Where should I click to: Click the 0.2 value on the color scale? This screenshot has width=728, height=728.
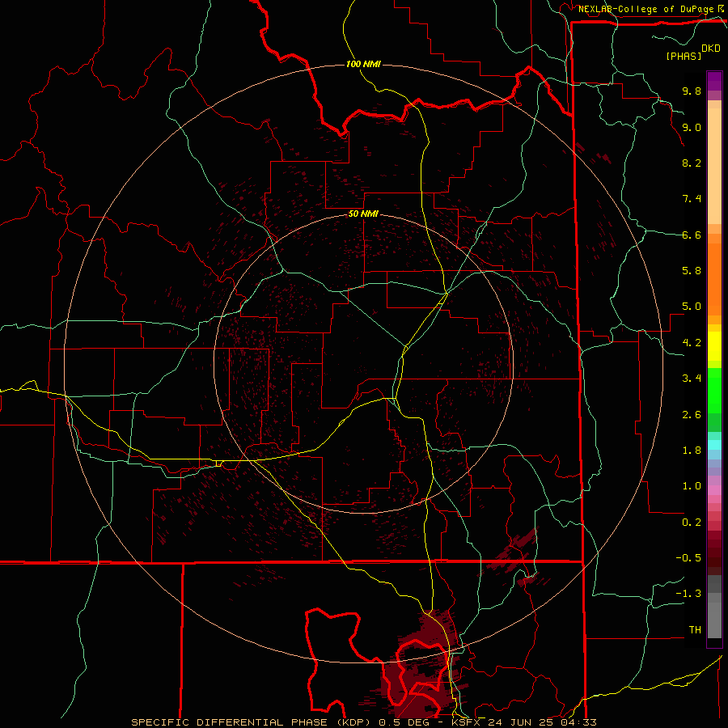692,523
